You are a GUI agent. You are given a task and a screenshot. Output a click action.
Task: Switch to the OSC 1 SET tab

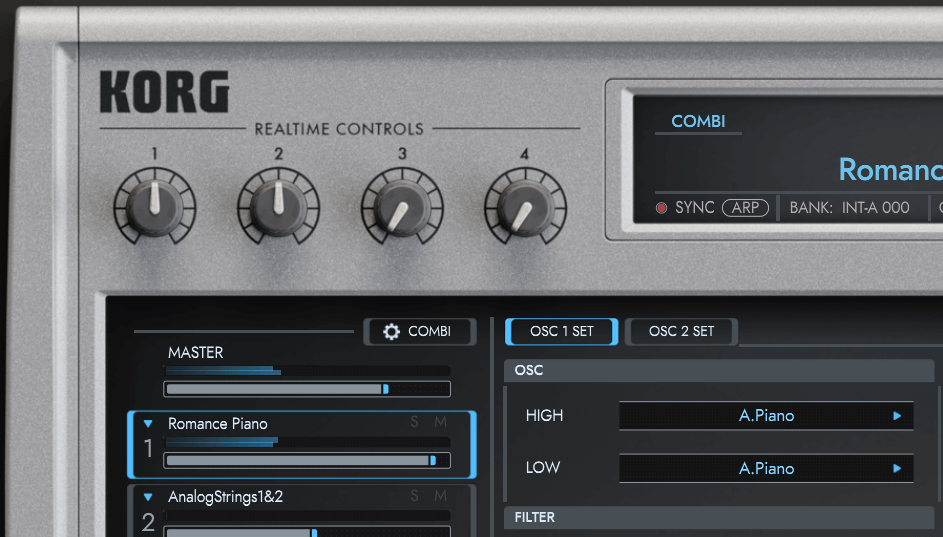pyautogui.click(x=562, y=331)
